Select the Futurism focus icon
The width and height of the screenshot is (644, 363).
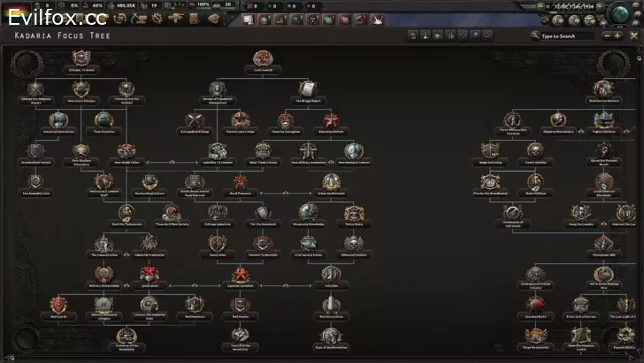[331, 274]
